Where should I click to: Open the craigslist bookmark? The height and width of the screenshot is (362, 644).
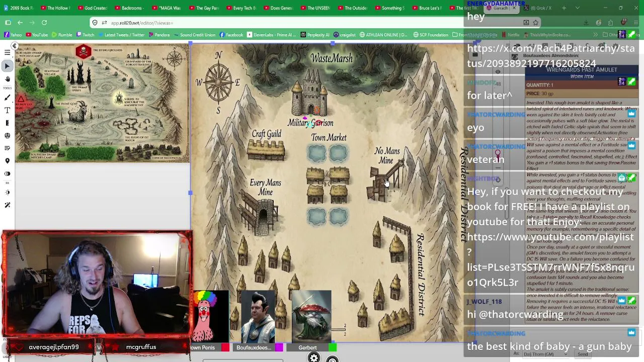coord(344,35)
